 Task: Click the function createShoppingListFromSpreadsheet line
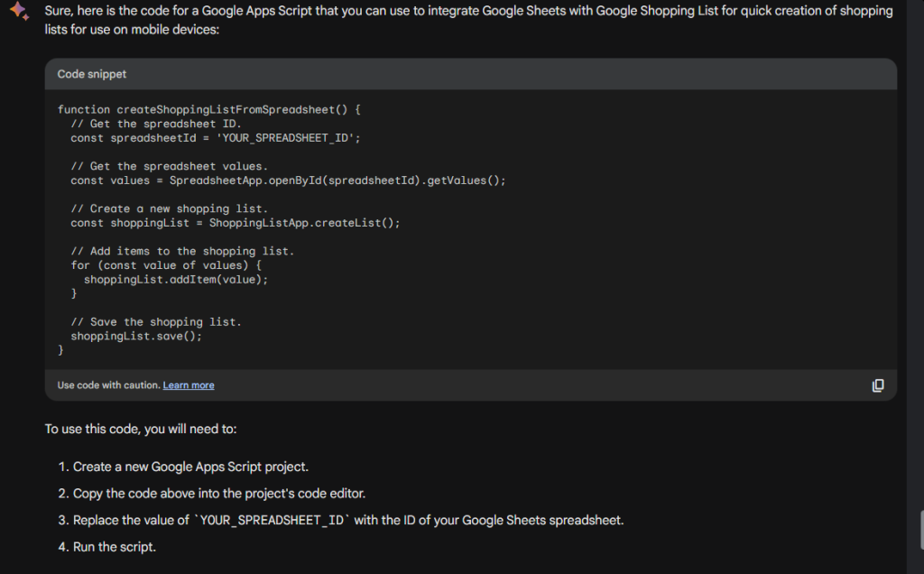209,109
